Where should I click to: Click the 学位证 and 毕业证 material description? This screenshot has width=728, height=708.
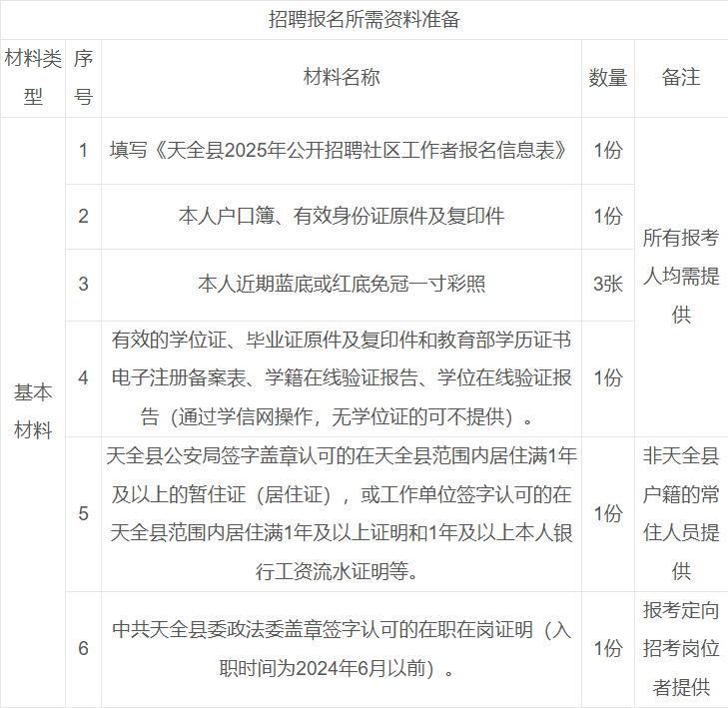[x=342, y=378]
